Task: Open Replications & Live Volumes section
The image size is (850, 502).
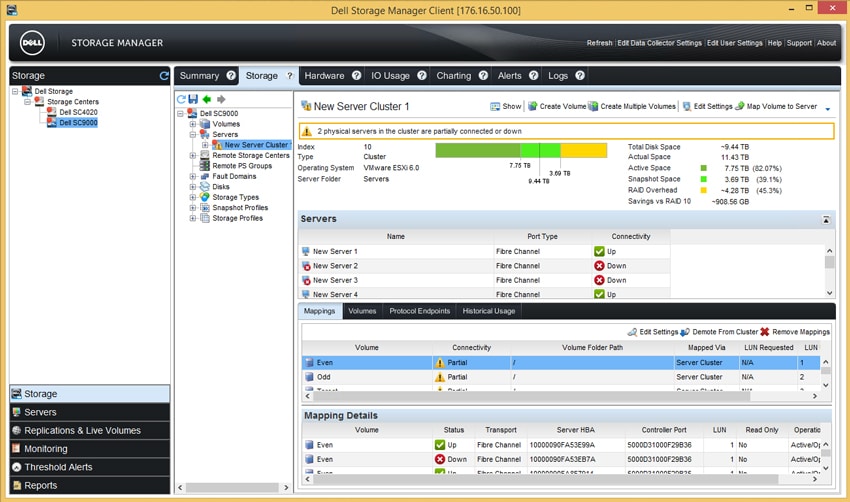Action: coord(89,430)
